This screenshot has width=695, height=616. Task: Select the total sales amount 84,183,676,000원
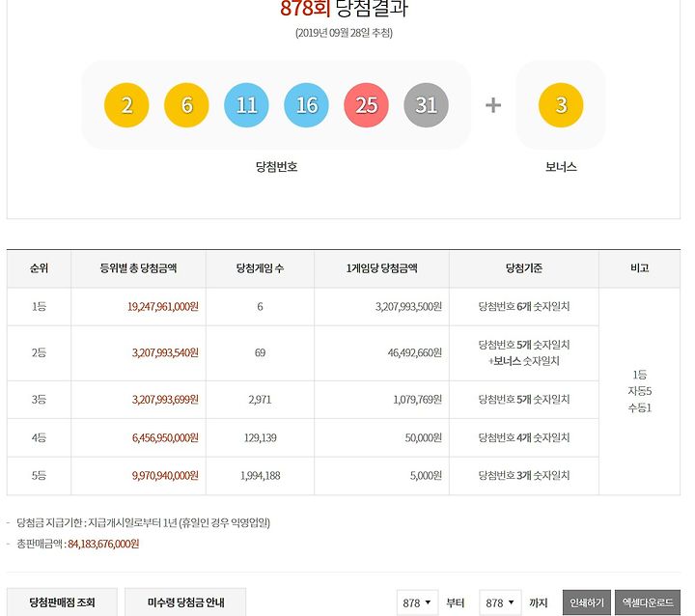pyautogui.click(x=103, y=544)
